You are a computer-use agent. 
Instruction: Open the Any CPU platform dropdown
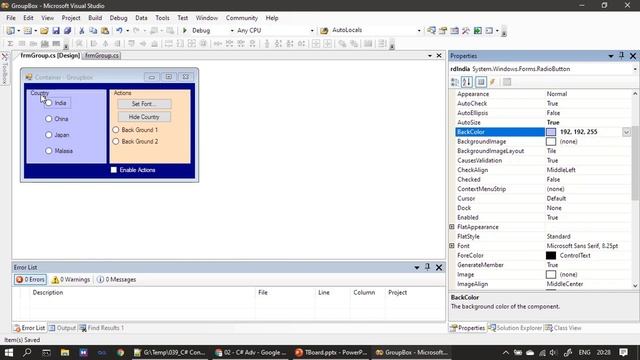click(x=312, y=31)
